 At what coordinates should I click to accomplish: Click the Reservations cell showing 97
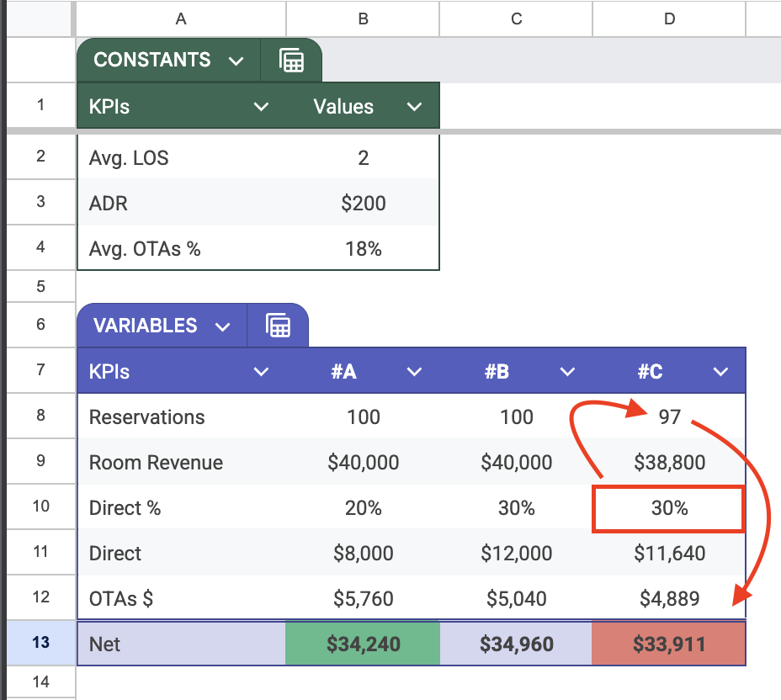[x=669, y=417]
